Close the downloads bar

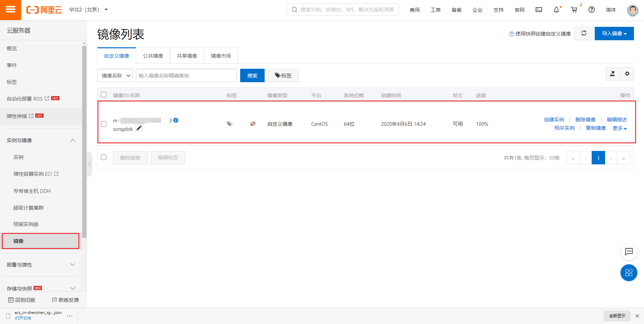(x=637, y=316)
